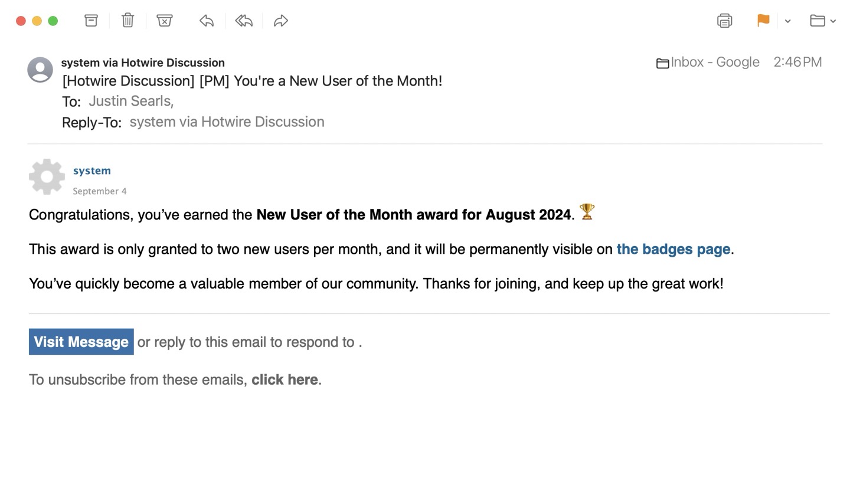
Task: Archive this message with the archive icon
Action: point(91,21)
